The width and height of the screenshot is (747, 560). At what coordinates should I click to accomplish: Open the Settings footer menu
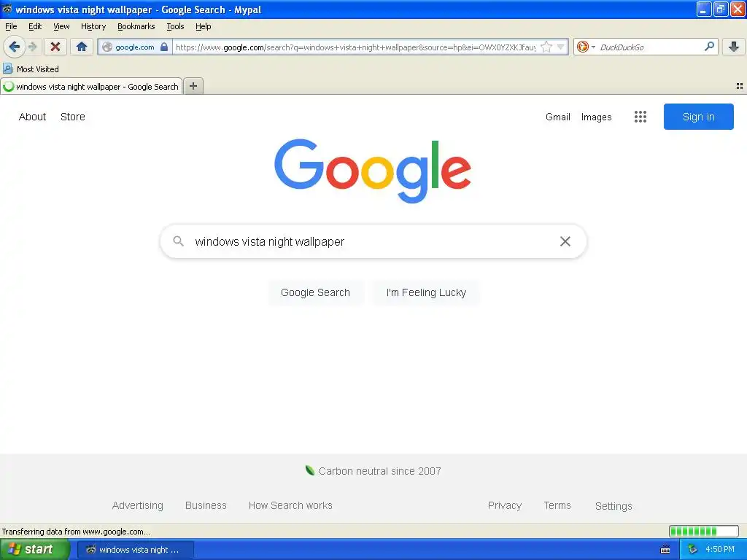tap(614, 506)
